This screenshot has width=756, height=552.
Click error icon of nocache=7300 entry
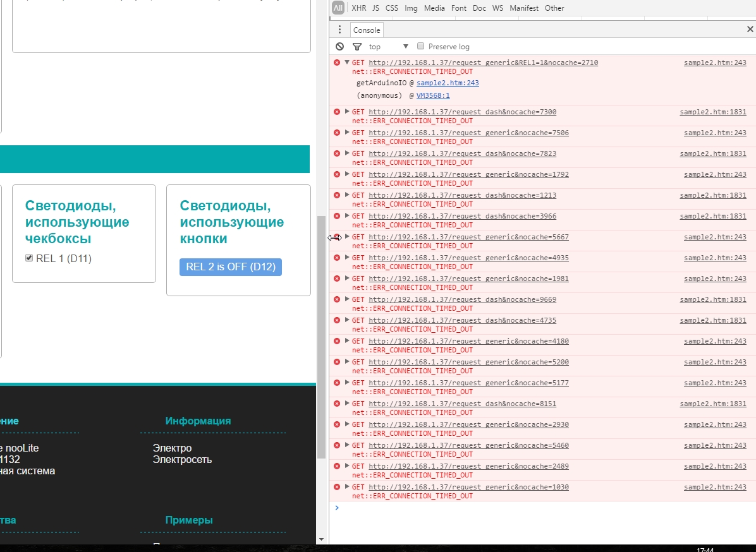(336, 112)
